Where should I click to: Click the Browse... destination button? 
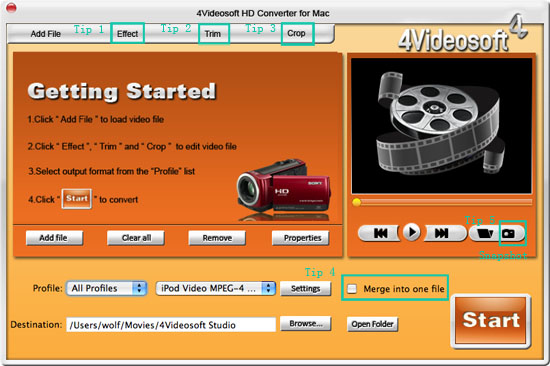306,324
